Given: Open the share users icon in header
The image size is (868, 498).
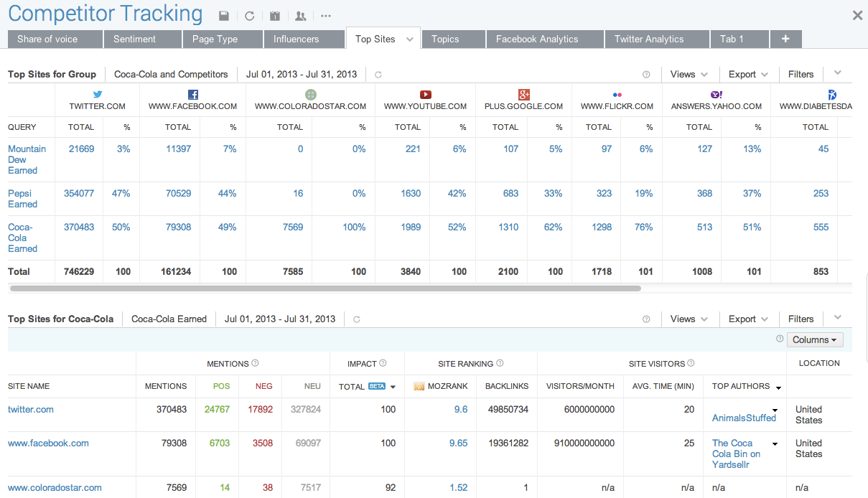Looking at the screenshot, I should point(301,16).
